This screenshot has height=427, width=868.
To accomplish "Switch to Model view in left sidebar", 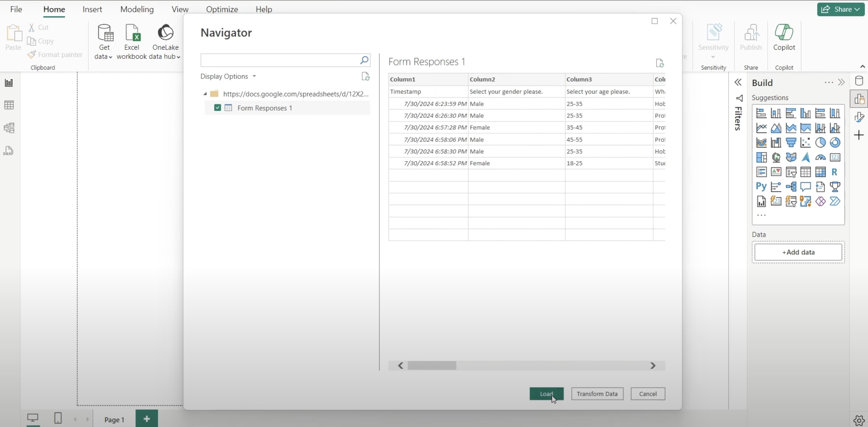I will (x=9, y=128).
